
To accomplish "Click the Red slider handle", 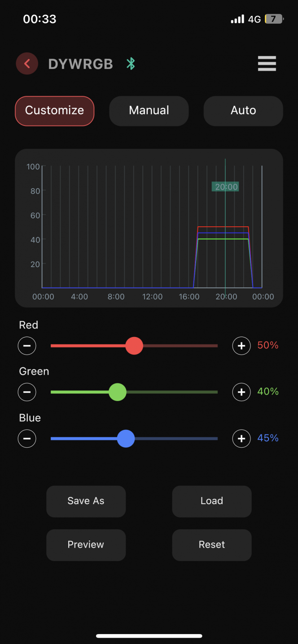I will coord(134,346).
